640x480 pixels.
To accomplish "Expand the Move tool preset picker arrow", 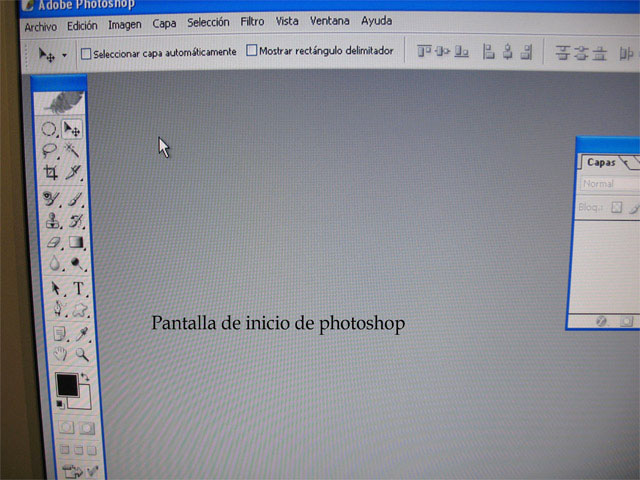I will click(x=65, y=54).
